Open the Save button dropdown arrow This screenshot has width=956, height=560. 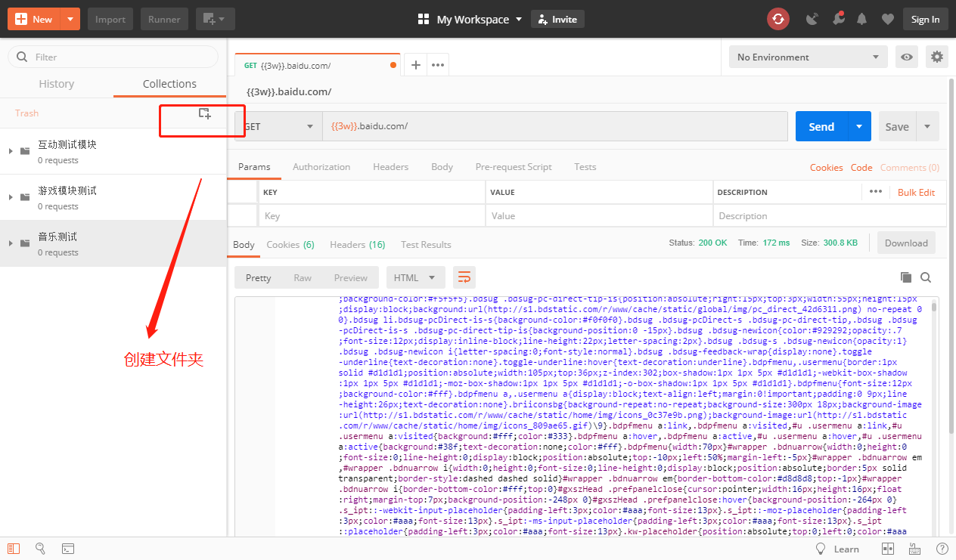pos(927,126)
